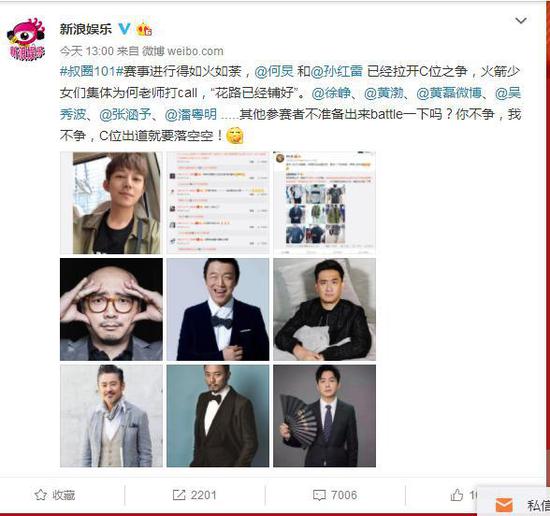550x516 pixels.
Task: Click the blue V verified badge
Action: 124,28
